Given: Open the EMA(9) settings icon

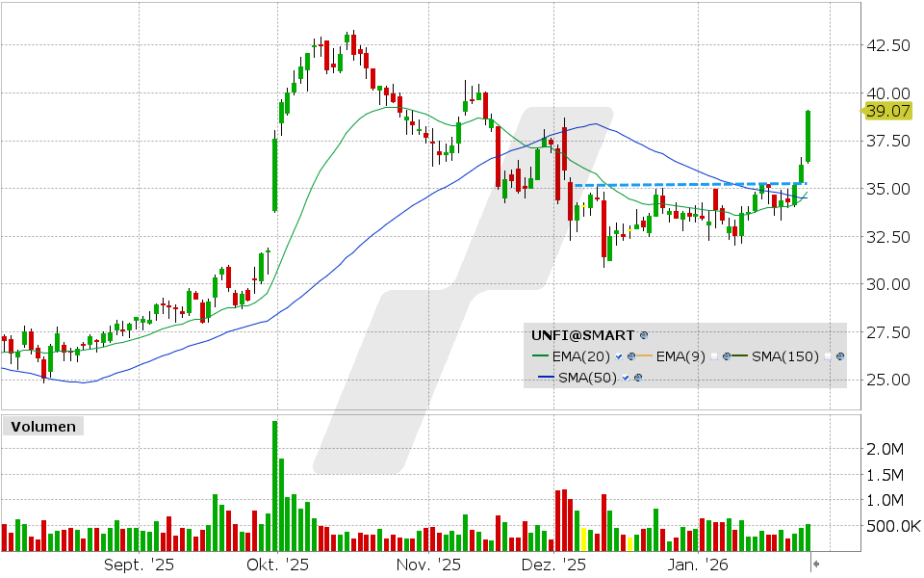Looking at the screenshot, I should pyautogui.click(x=726, y=356).
